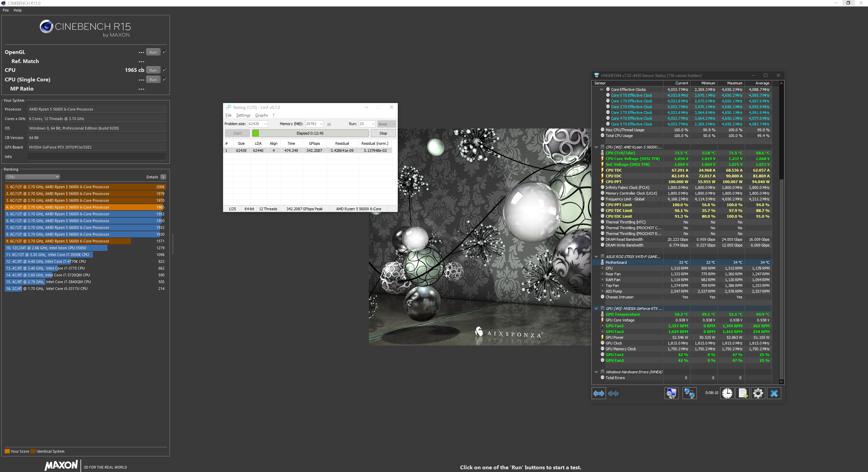Open the CPU ranking dropdown

33,177
